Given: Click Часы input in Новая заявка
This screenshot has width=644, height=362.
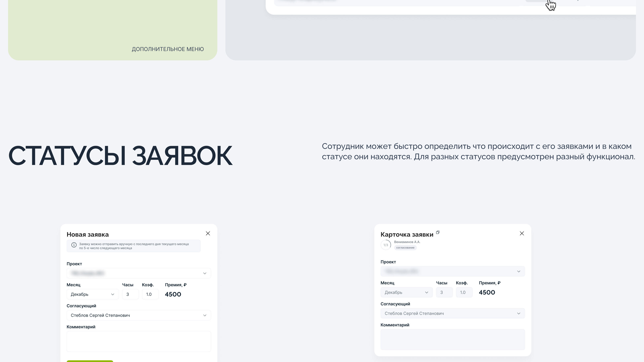Looking at the screenshot, I should 130,294.
